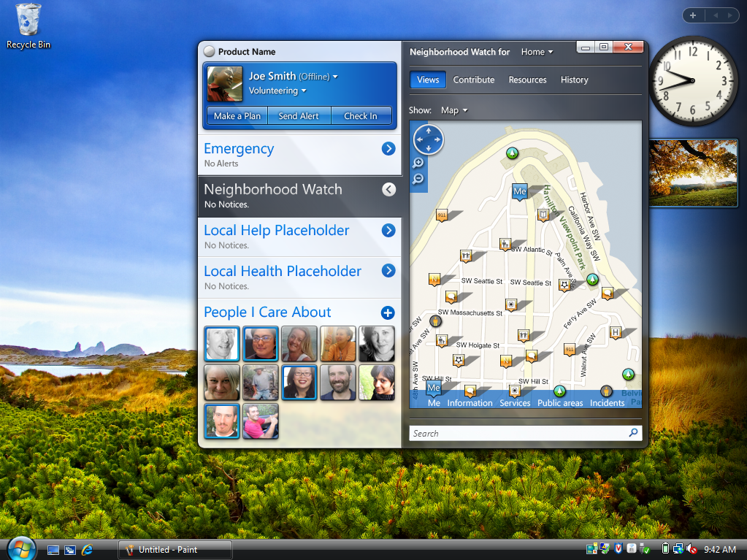Click the volume icon in system tray

pos(692,549)
